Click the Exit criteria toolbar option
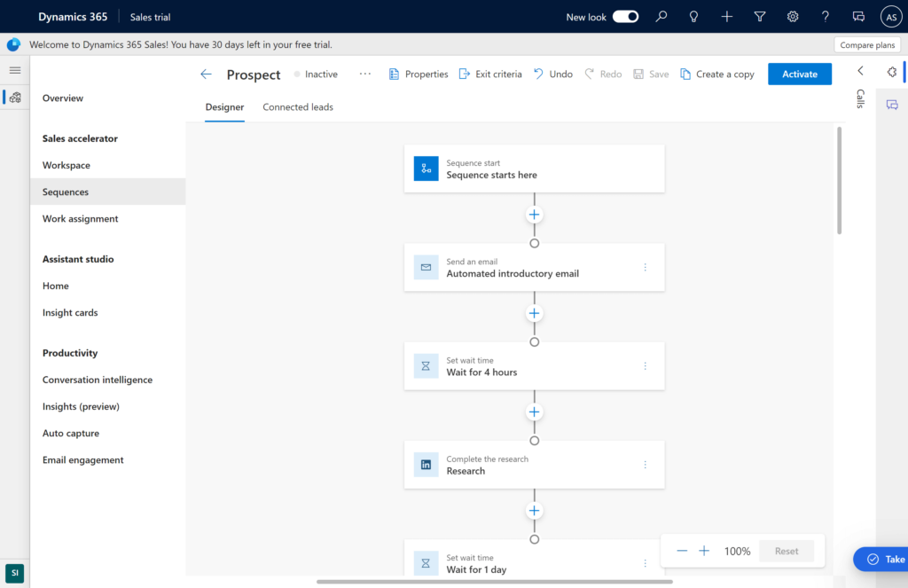The height and width of the screenshot is (588, 908). [490, 74]
